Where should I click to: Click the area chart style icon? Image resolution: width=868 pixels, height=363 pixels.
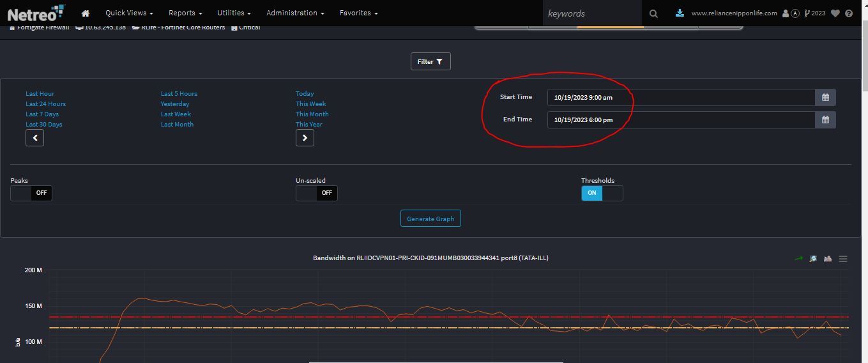coord(828,259)
